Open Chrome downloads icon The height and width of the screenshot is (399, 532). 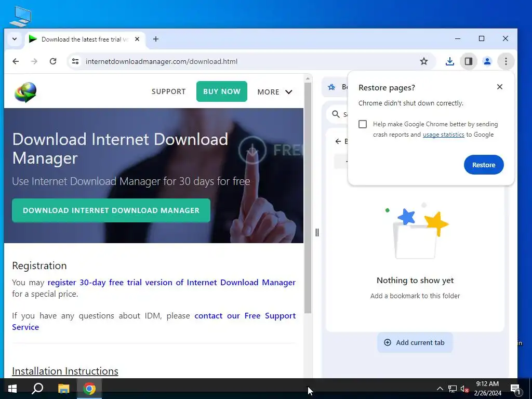coord(449,61)
